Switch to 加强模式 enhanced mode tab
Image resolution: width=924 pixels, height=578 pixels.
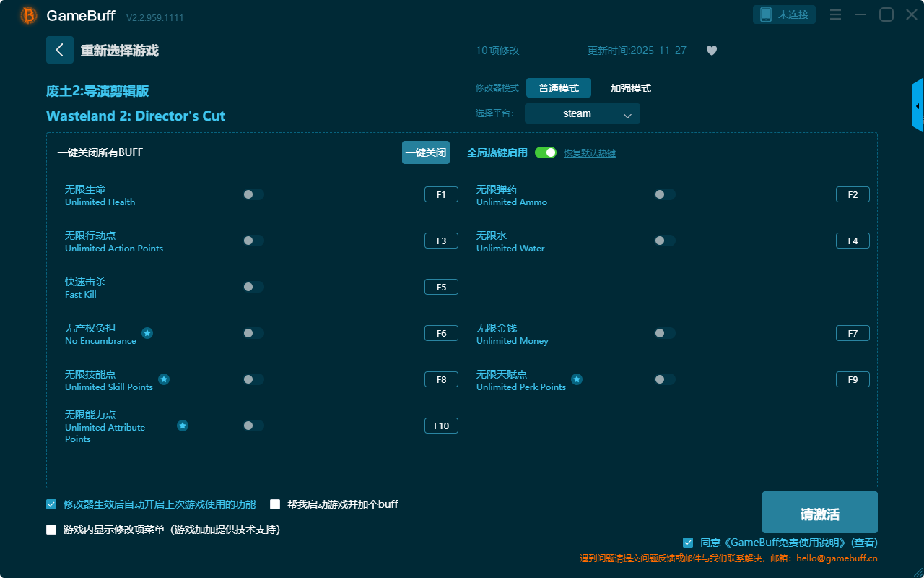(x=630, y=88)
